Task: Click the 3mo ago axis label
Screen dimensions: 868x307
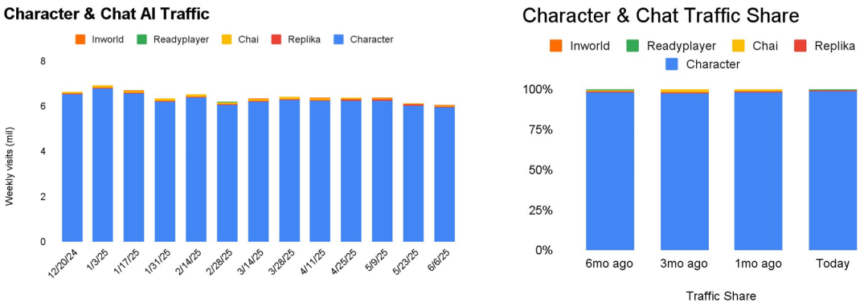Action: pyautogui.click(x=684, y=264)
